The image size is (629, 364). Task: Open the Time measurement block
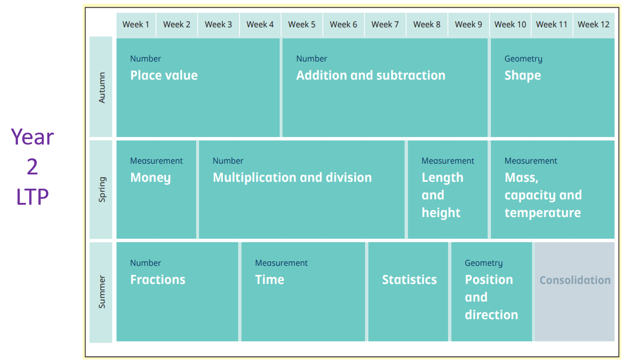point(303,292)
